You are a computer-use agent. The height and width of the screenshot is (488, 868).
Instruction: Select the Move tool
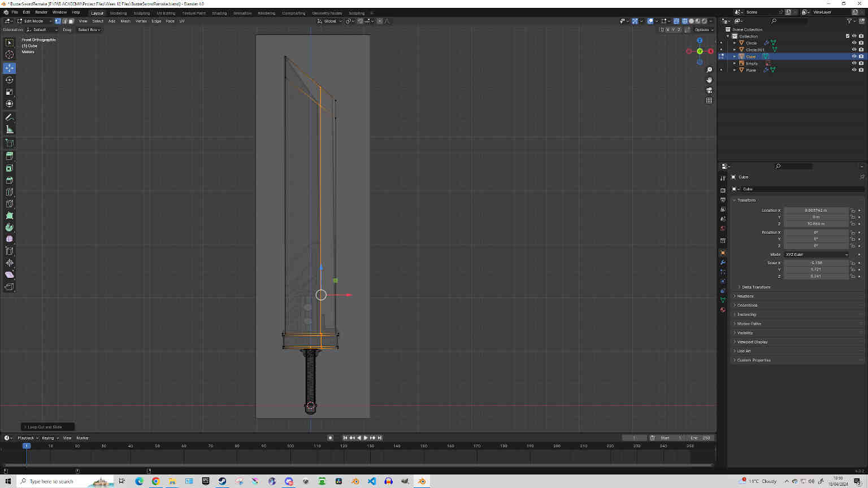click(x=10, y=68)
